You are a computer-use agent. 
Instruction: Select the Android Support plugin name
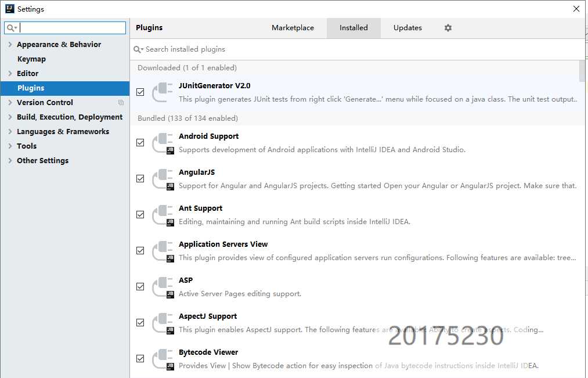[x=208, y=136]
